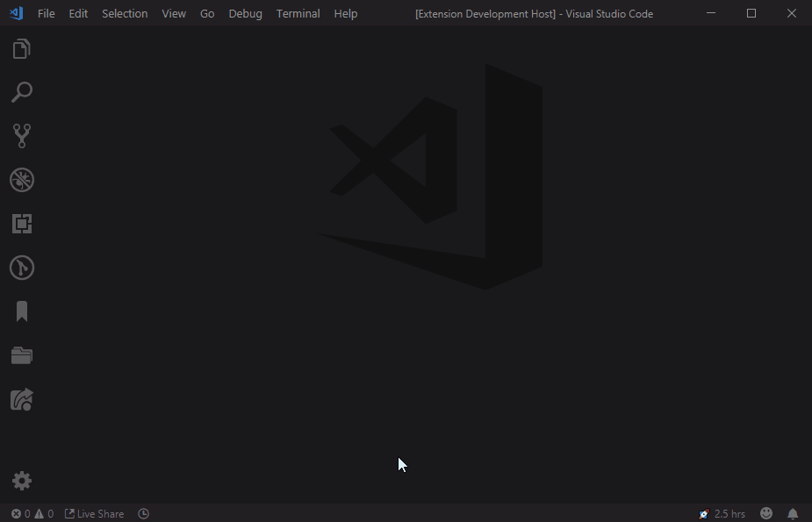The height and width of the screenshot is (522, 812).
Task: Open the 2.5 hrs WakaTime tracker
Action: click(x=722, y=513)
